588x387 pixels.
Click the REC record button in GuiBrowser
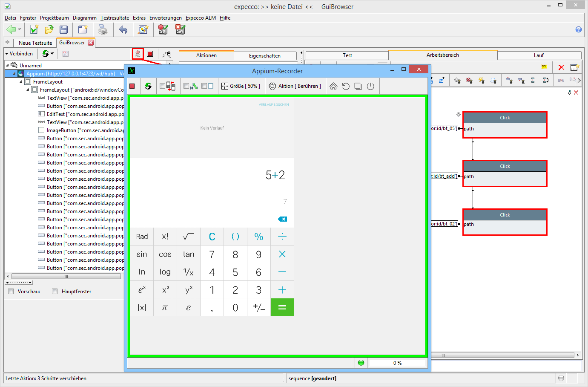point(138,54)
